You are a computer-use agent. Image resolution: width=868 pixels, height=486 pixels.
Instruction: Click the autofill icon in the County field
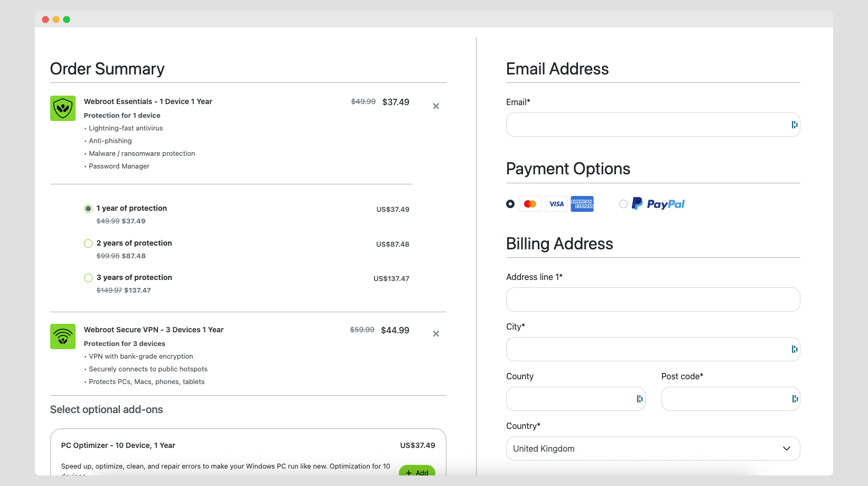(639, 399)
